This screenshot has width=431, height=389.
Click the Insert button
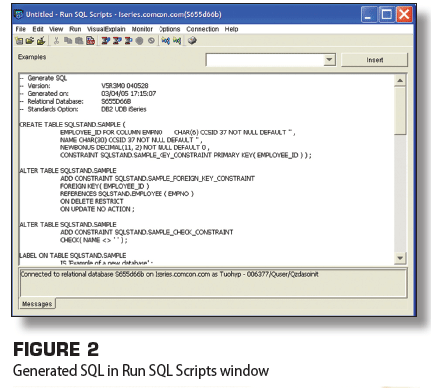pyautogui.click(x=375, y=60)
